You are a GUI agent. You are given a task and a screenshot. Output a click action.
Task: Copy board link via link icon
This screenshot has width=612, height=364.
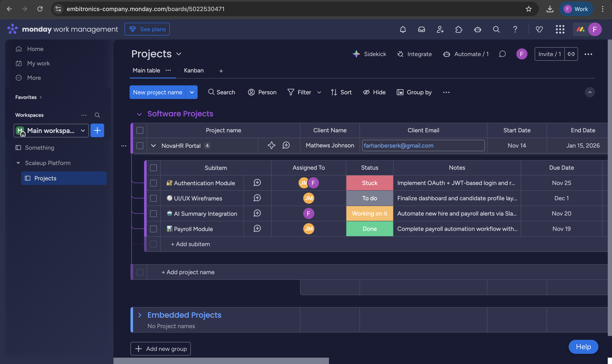click(571, 54)
